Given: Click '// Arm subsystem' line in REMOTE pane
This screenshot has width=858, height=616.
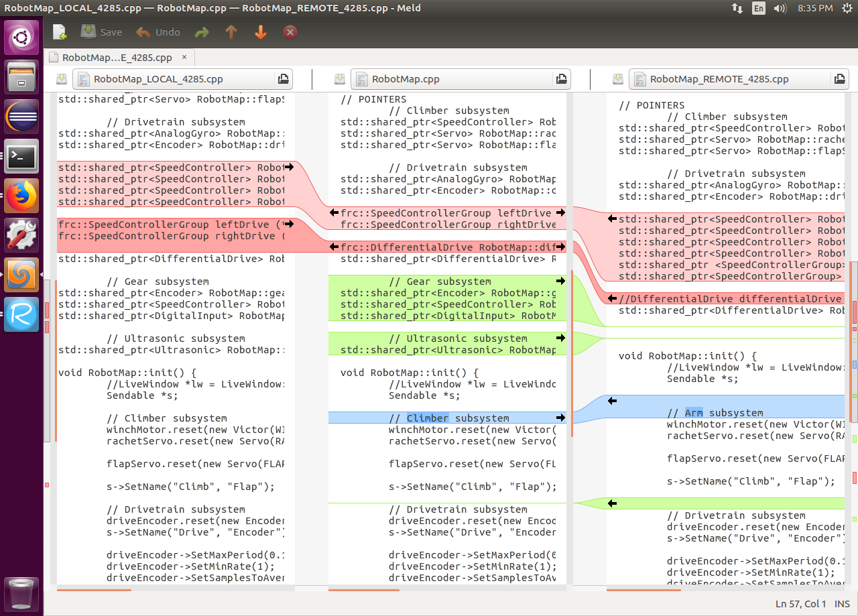Looking at the screenshot, I should [715, 413].
